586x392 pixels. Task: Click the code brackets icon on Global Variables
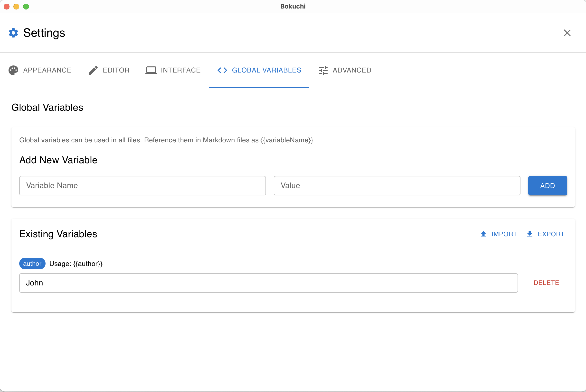point(222,70)
